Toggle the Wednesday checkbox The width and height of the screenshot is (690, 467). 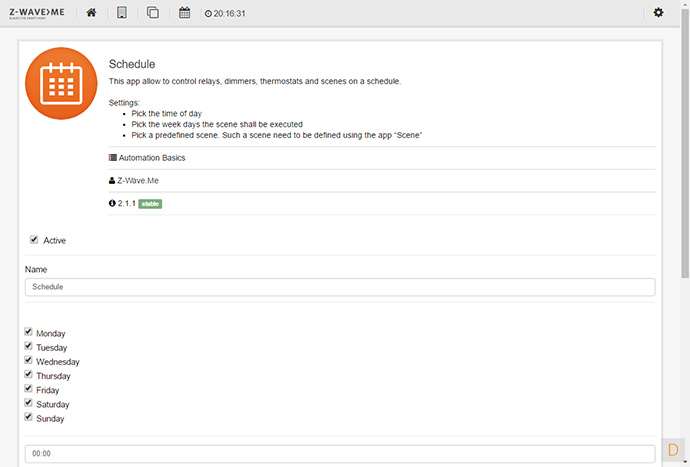(x=29, y=361)
